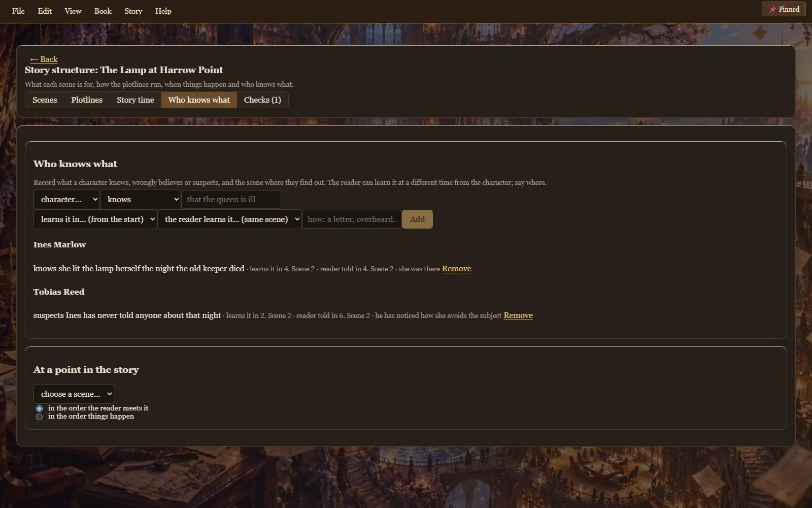Open the 'choose a scene...' dropdown
Viewport: 812px width, 508px height.
(74, 394)
